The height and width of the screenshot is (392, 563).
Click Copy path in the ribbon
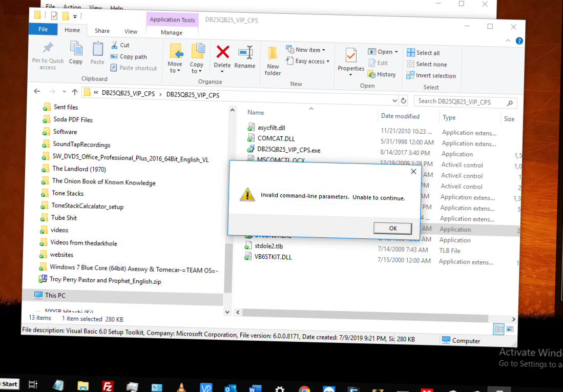pos(129,56)
